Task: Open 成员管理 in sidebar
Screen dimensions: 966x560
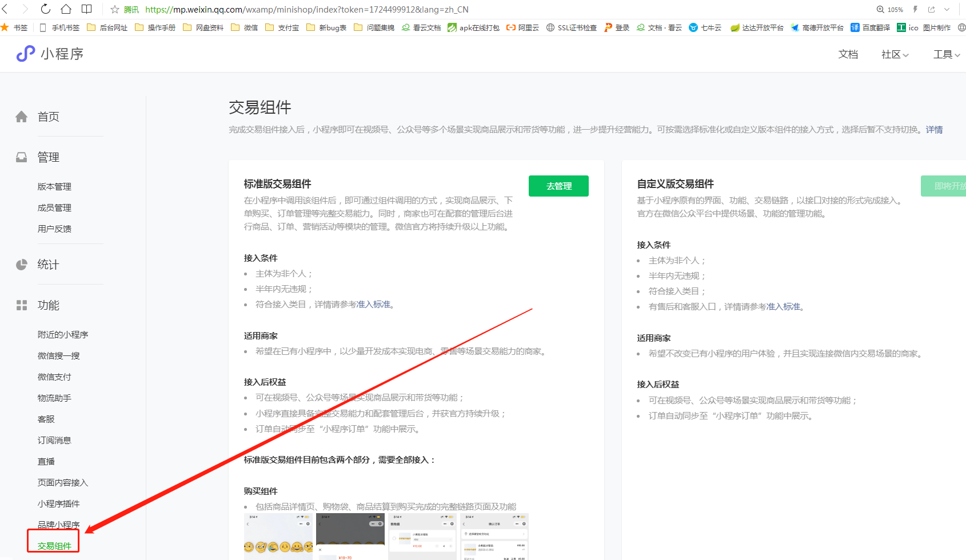Action: 54,207
